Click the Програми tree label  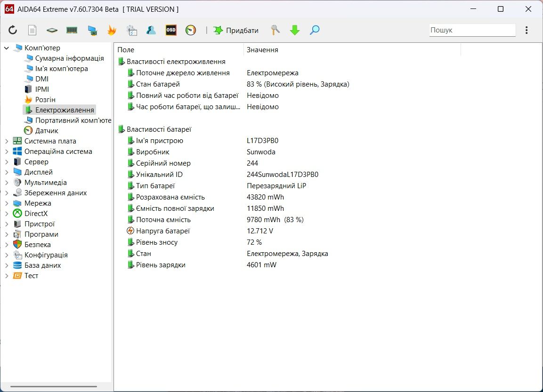pyautogui.click(x=41, y=234)
